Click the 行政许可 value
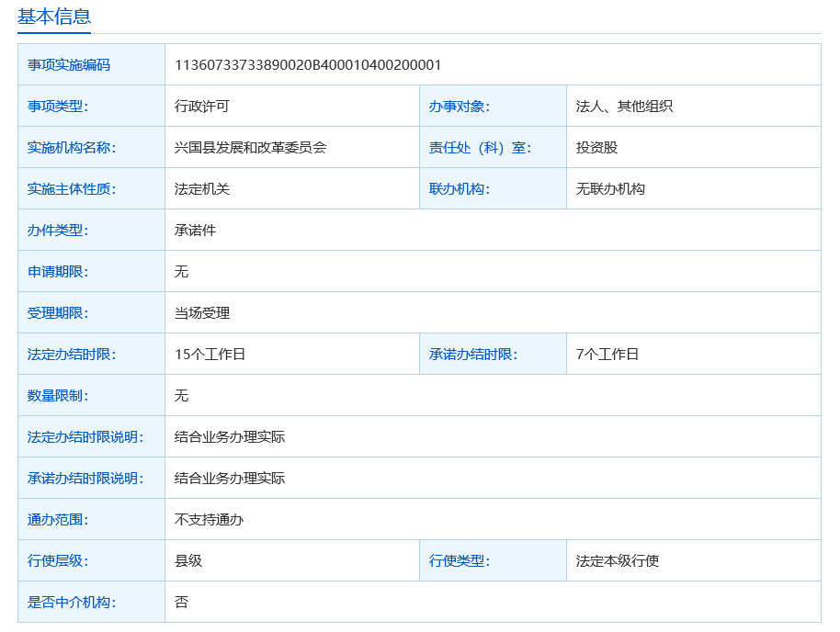This screenshot has height=632, width=840. pyautogui.click(x=202, y=106)
